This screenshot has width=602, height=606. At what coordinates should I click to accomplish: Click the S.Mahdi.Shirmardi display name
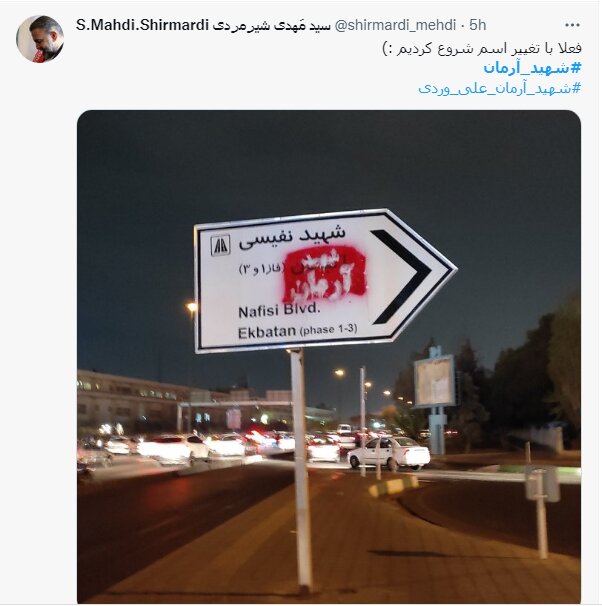pos(142,25)
